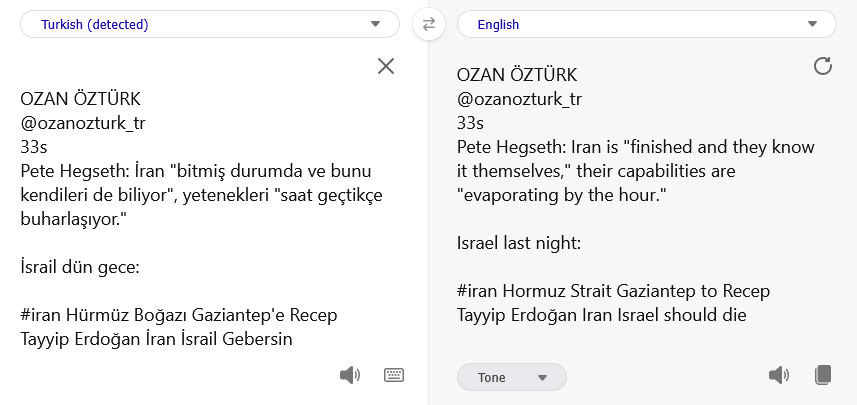Listen to the English translation
Screen dimensions: 857x405
tap(778, 375)
